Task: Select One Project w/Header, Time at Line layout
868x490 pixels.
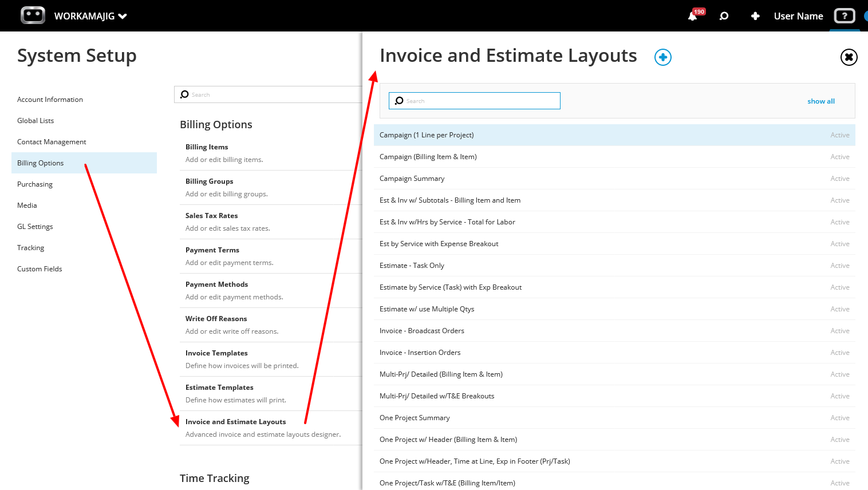Action: coord(614,461)
